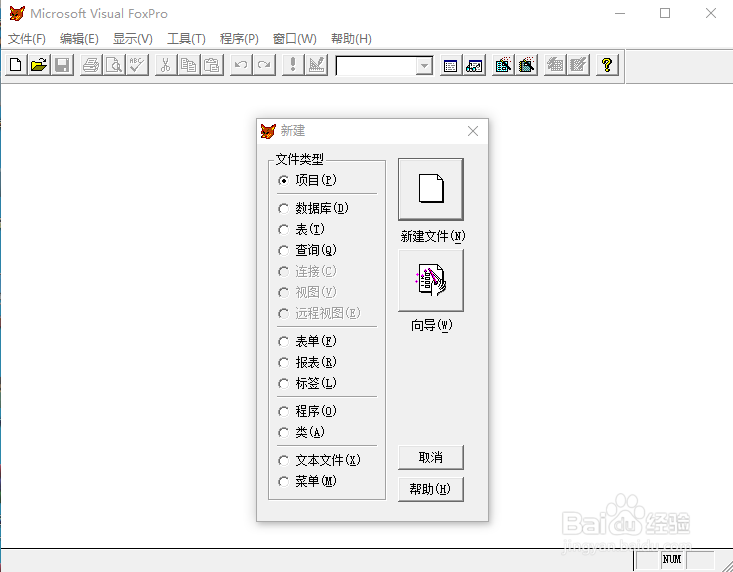Viewport: 733px width, 572px height.
Task: Click the Cut scissors toolbar icon
Action: click(x=165, y=64)
